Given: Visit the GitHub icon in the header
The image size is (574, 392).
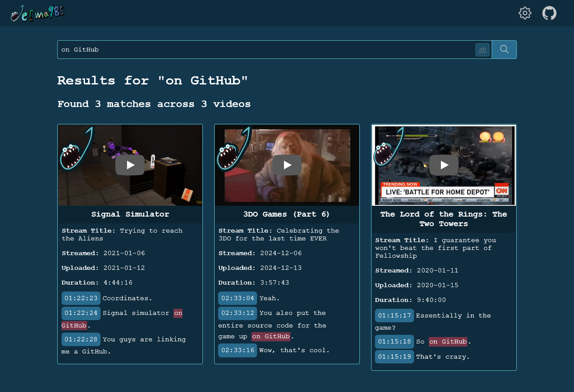Looking at the screenshot, I should click(549, 13).
